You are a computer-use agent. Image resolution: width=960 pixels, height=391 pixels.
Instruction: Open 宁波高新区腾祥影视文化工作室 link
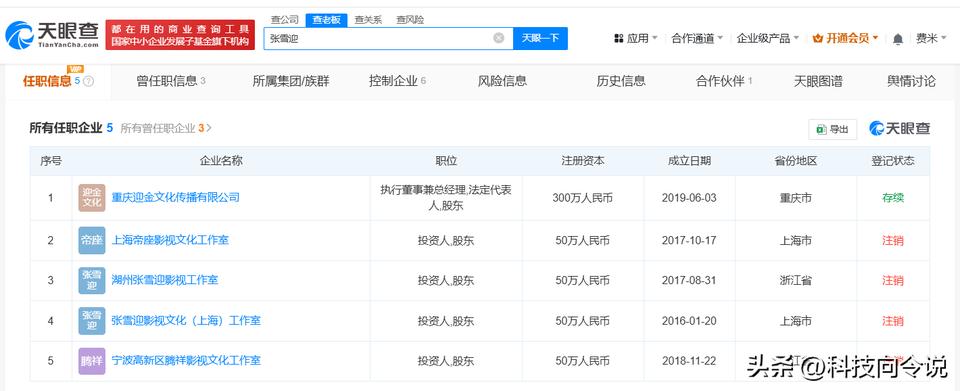tap(186, 361)
